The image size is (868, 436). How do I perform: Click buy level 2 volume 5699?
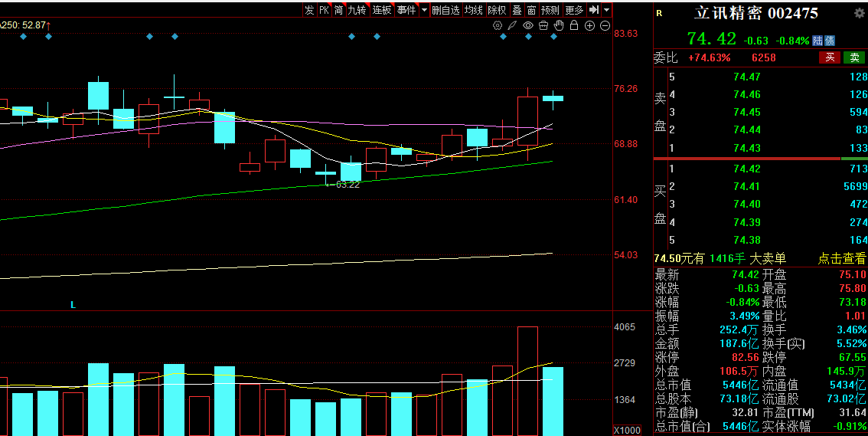tap(855, 187)
